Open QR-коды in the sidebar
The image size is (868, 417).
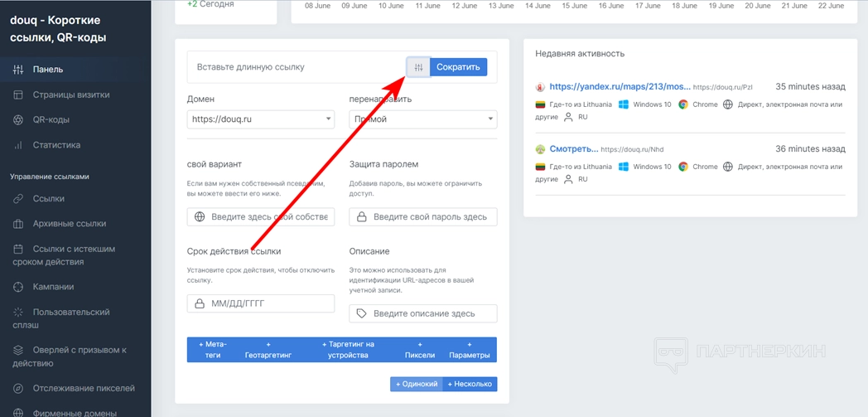pyautogui.click(x=75, y=119)
